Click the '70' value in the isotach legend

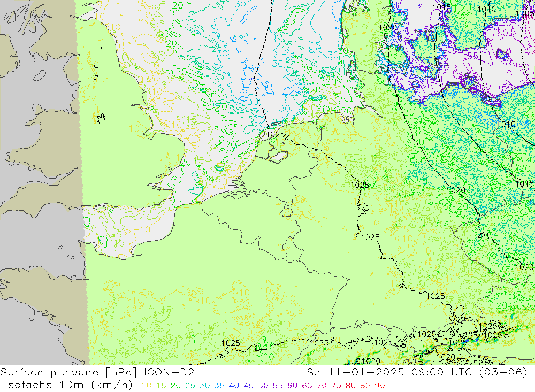click(x=322, y=386)
